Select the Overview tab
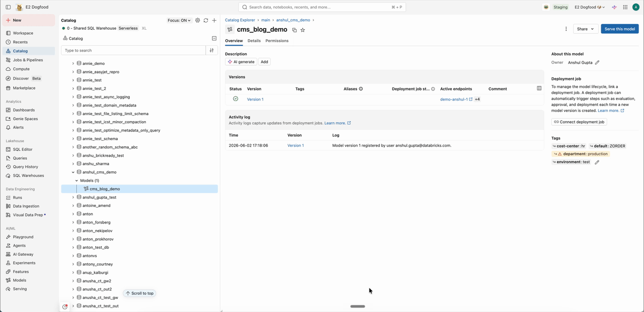644x312 pixels. pyautogui.click(x=234, y=41)
